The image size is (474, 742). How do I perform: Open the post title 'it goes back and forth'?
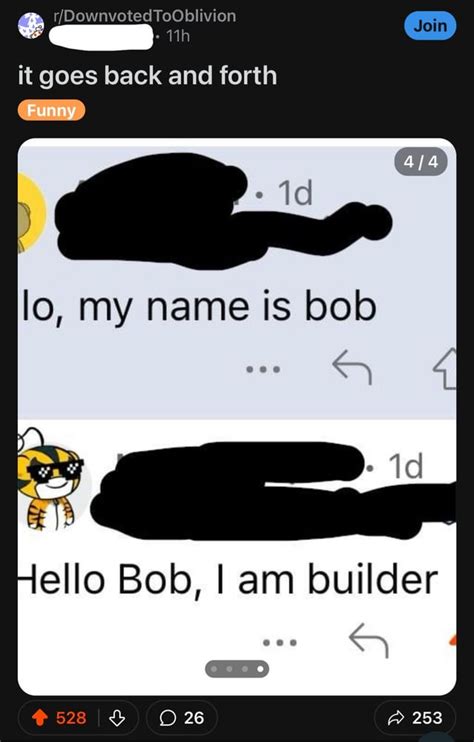pyautogui.click(x=148, y=76)
